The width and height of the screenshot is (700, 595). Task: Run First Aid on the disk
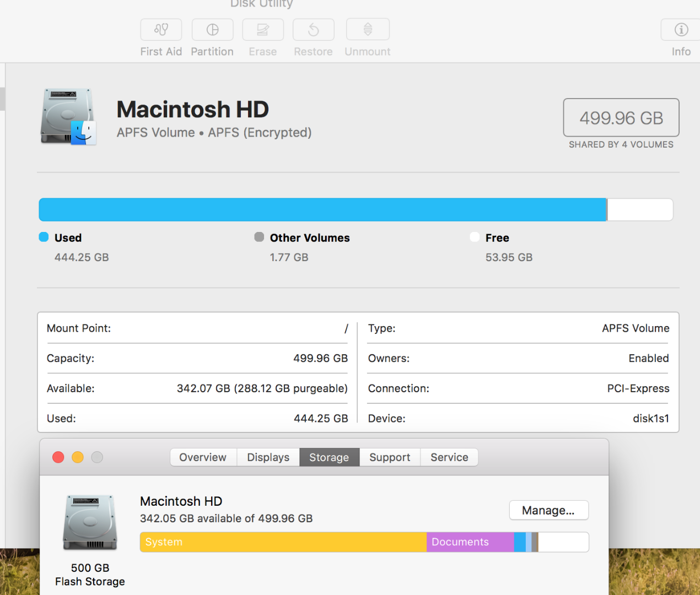161,30
